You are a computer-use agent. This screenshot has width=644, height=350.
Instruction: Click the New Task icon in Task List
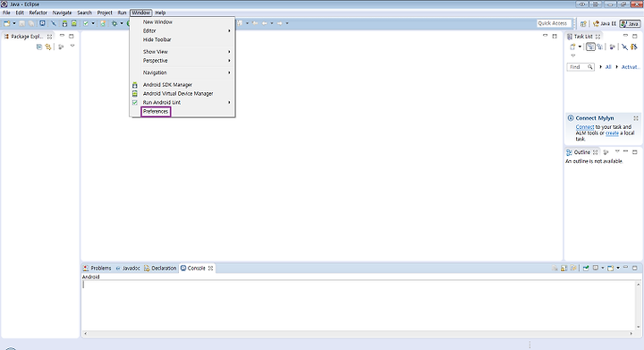[x=572, y=47]
